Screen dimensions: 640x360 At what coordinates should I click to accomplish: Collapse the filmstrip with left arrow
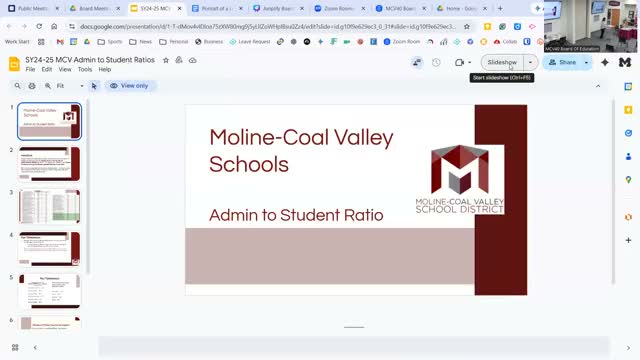[35, 347]
